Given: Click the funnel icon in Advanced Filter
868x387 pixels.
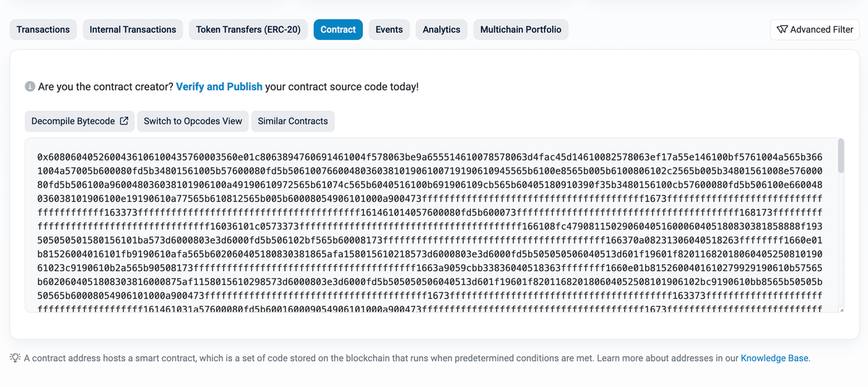Looking at the screenshot, I should (x=781, y=30).
